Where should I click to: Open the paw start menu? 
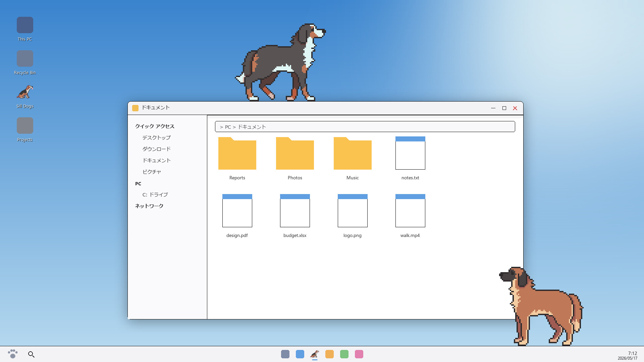point(13,354)
